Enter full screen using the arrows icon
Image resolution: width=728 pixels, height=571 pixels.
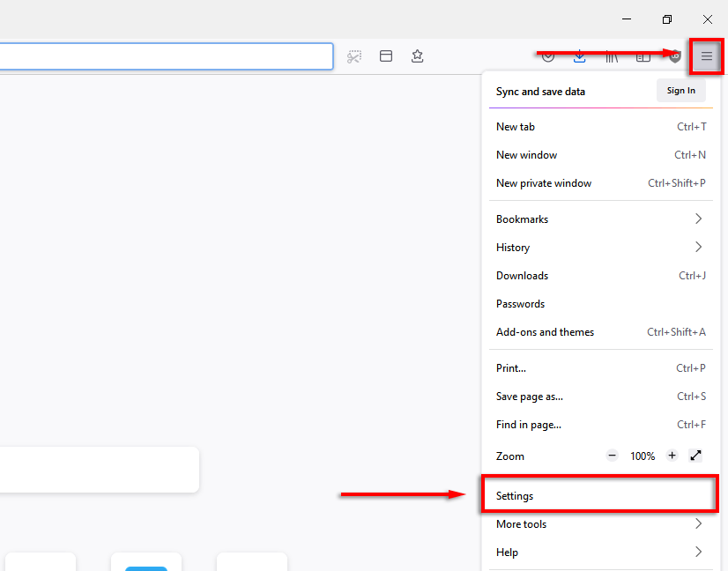(x=695, y=456)
